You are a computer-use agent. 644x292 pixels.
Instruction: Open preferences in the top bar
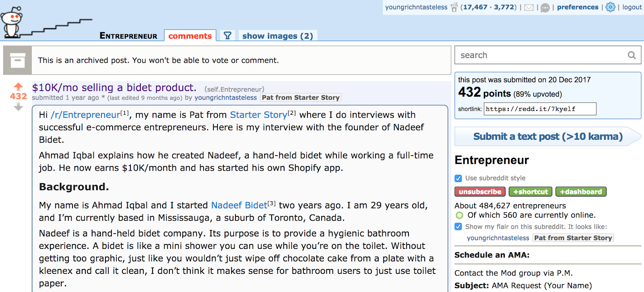[577, 7]
